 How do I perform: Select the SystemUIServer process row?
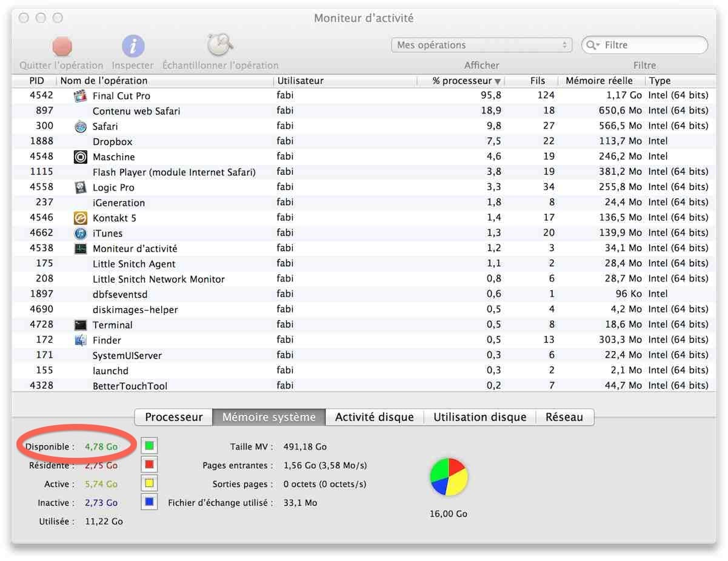tap(364, 355)
